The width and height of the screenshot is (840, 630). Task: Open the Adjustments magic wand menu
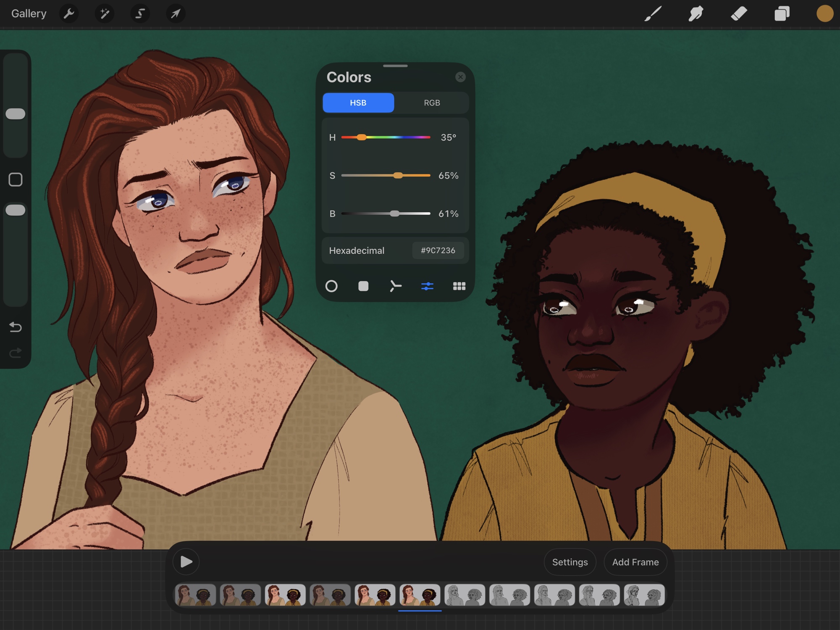(104, 13)
